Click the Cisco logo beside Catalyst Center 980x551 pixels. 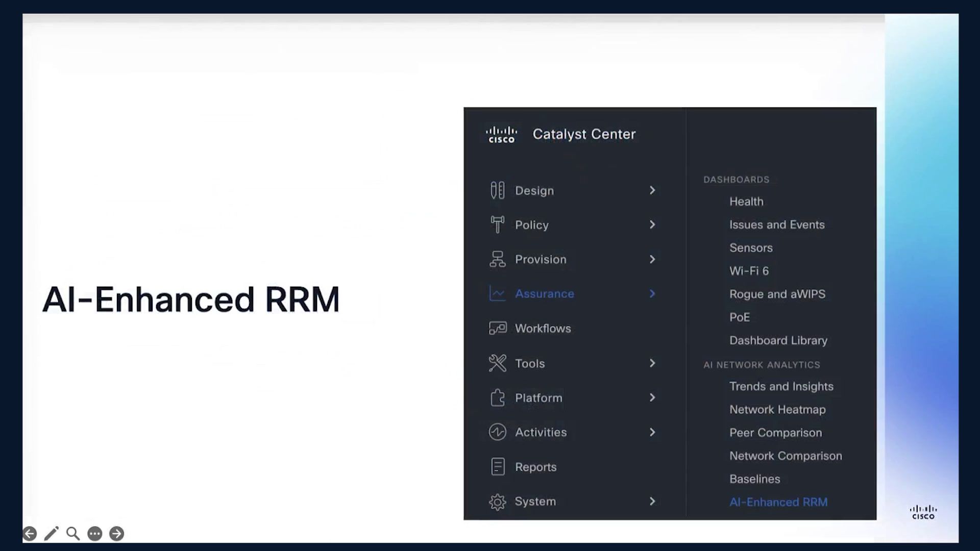501,134
